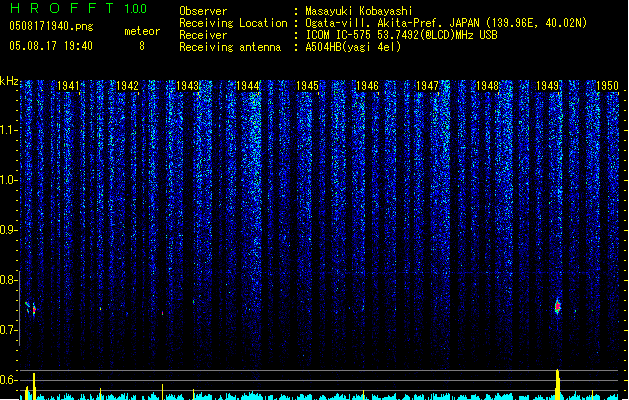Click the 1946 time marker
This screenshot has width=629, height=400.
tap(367, 86)
